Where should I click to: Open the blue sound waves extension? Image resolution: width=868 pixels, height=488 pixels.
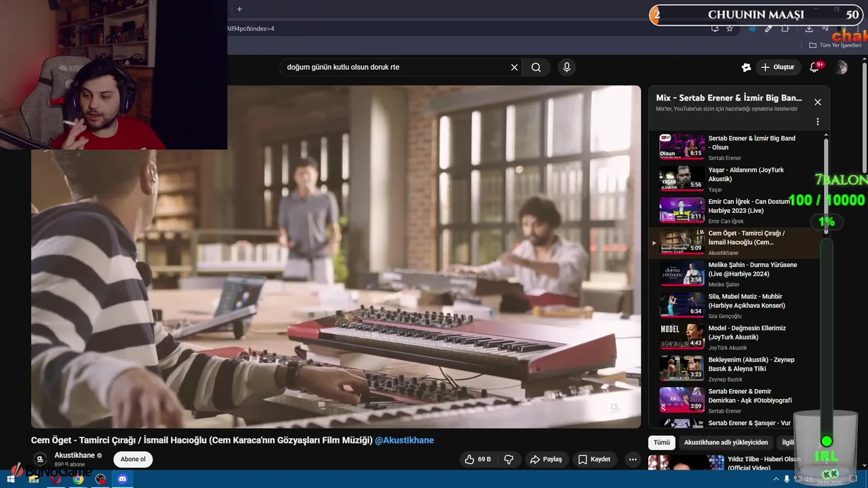click(752, 28)
